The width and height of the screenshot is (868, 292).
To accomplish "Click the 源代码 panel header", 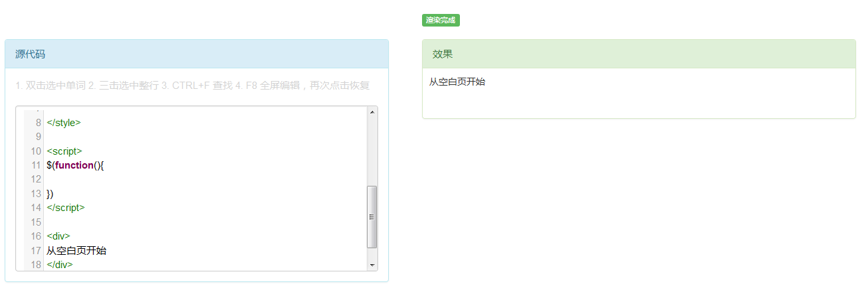I will pos(197,54).
